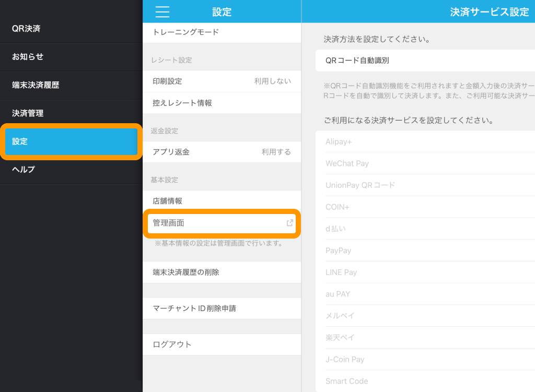
Task: Select the LINE Pay payment service
Action: [424, 272]
